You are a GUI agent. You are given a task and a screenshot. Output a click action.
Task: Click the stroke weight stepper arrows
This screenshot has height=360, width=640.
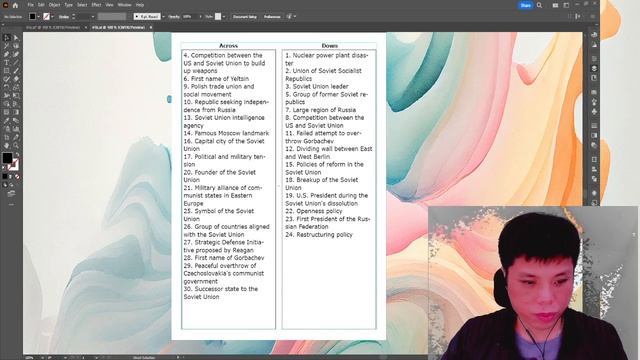click(73, 17)
